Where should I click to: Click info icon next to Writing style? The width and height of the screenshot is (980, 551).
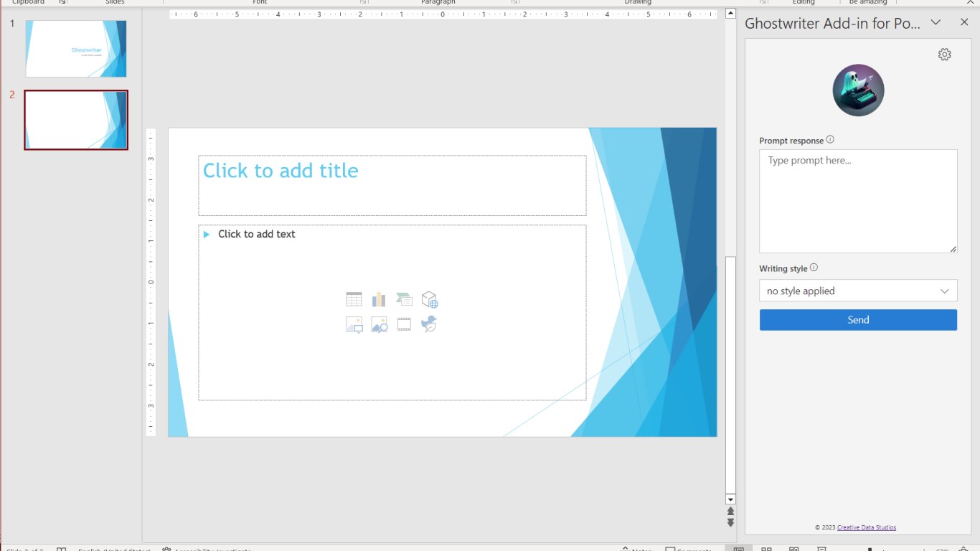pos(814,268)
